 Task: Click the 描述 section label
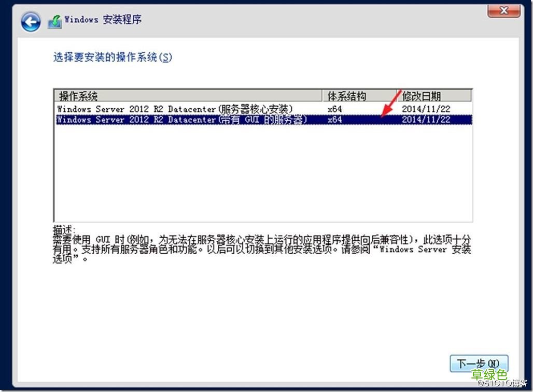coord(61,228)
